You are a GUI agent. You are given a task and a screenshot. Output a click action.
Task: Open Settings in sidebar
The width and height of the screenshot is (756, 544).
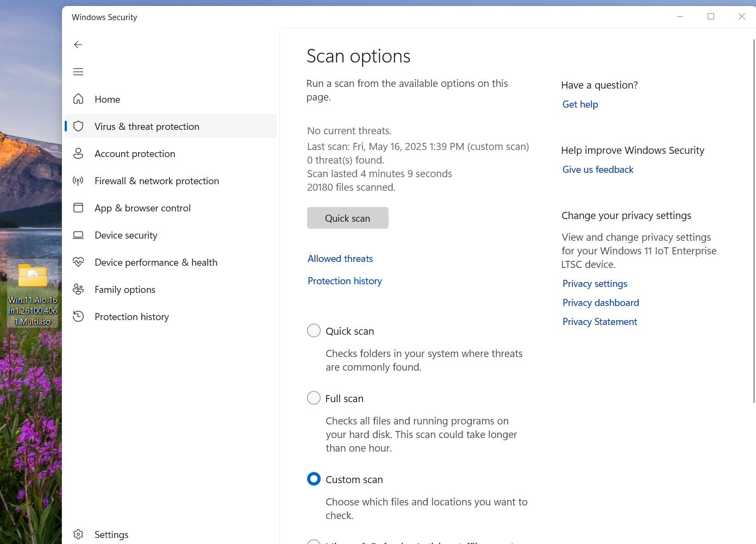[x=171, y=534]
